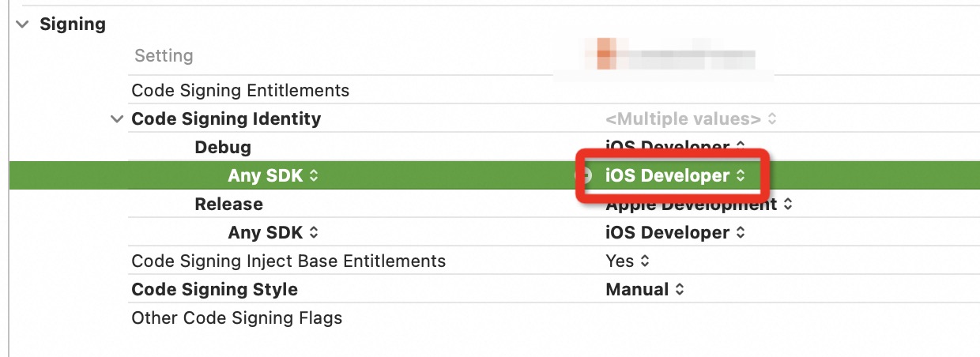Select the Code Signing Entitlements row
This screenshot has width=980, height=357.
240,91
